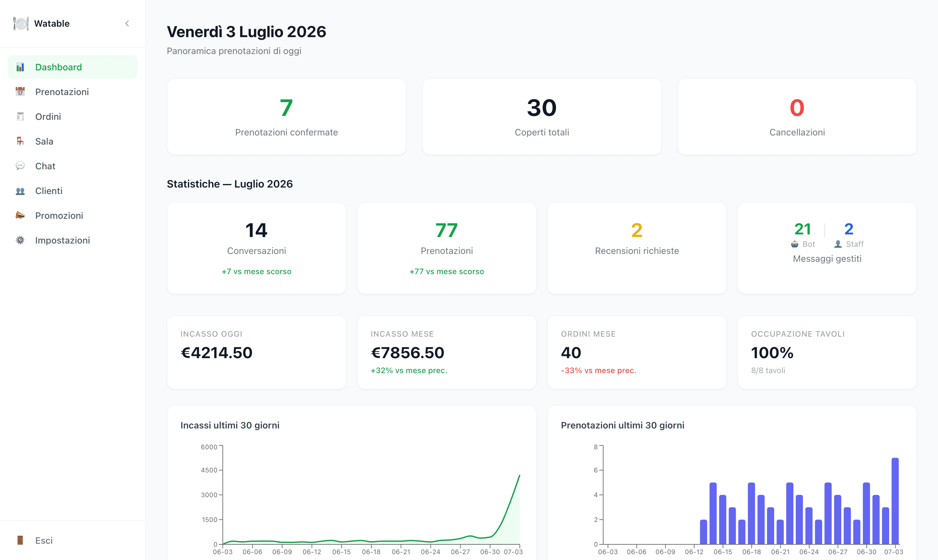Open the Dashboard menu item
The image size is (938, 560).
[73, 67]
